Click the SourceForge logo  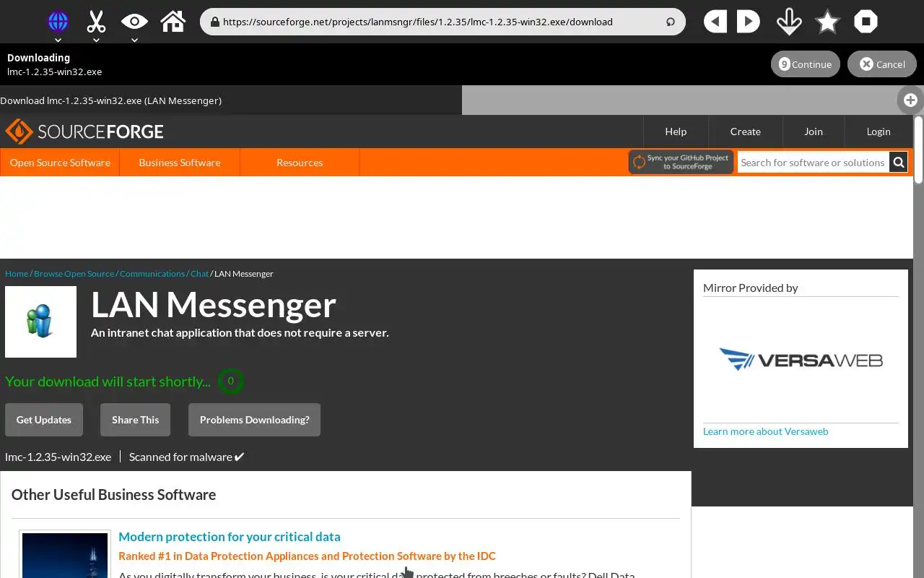(84, 131)
